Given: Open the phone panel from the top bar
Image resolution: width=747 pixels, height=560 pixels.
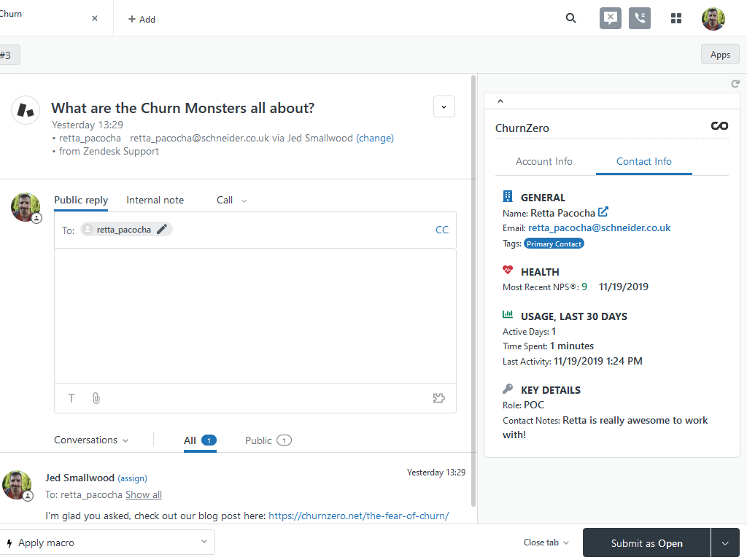Looking at the screenshot, I should pos(640,18).
